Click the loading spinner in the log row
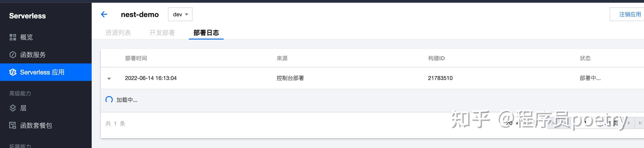The image size is (644, 148). click(x=109, y=100)
